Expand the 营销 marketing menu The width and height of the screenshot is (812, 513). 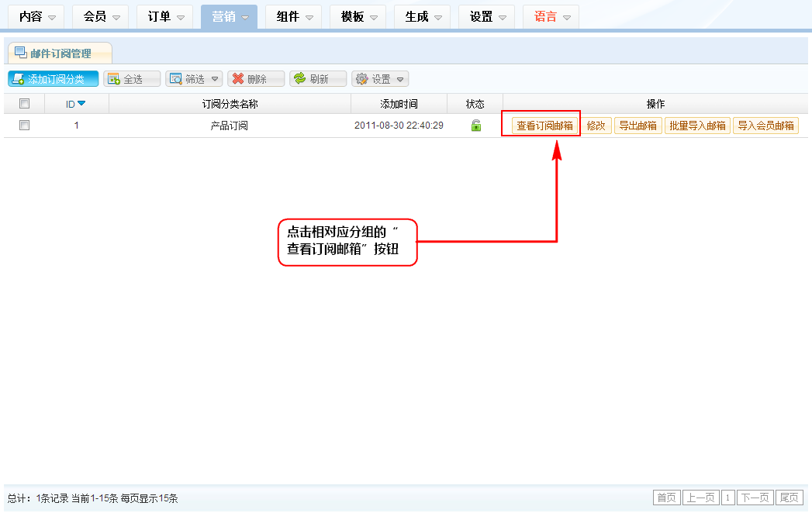[229, 16]
